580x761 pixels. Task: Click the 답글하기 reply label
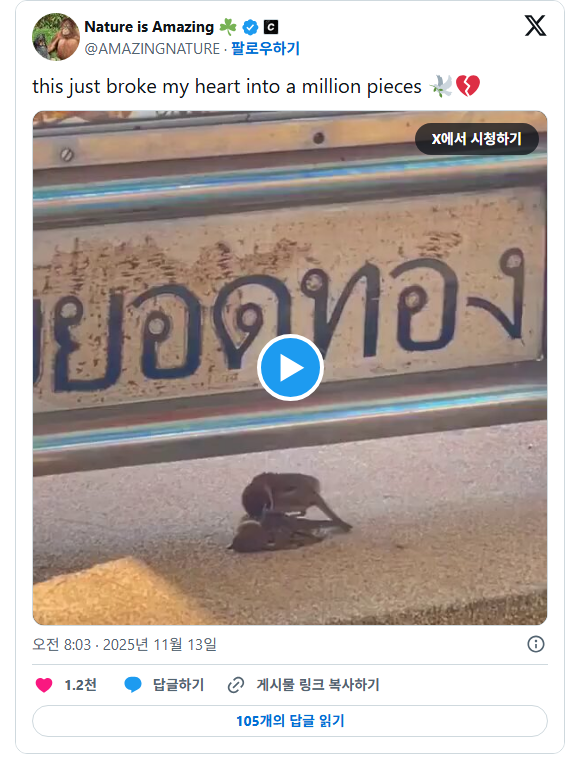click(x=178, y=685)
